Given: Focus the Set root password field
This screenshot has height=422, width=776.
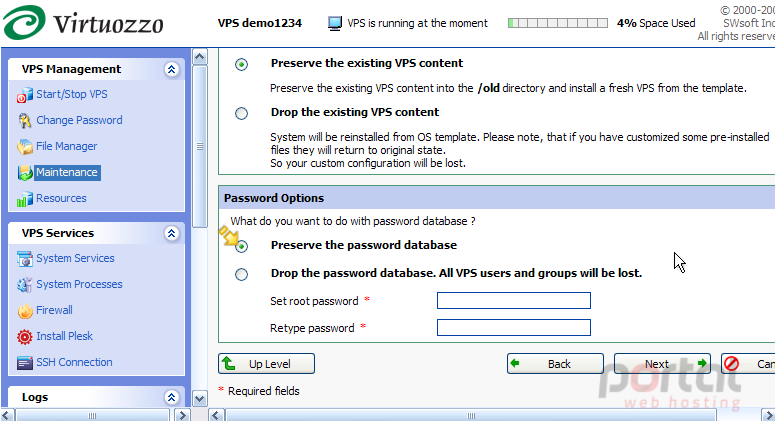Looking at the screenshot, I should [514, 300].
